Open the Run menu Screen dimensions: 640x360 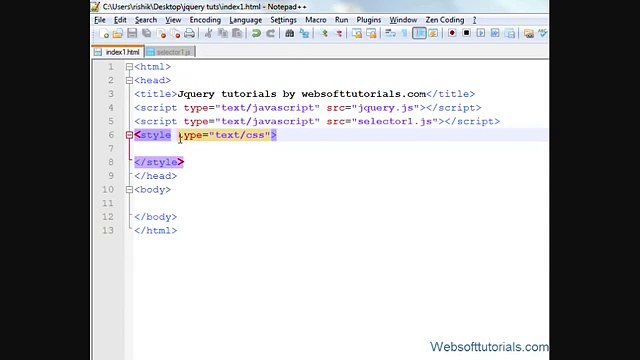tap(341, 20)
